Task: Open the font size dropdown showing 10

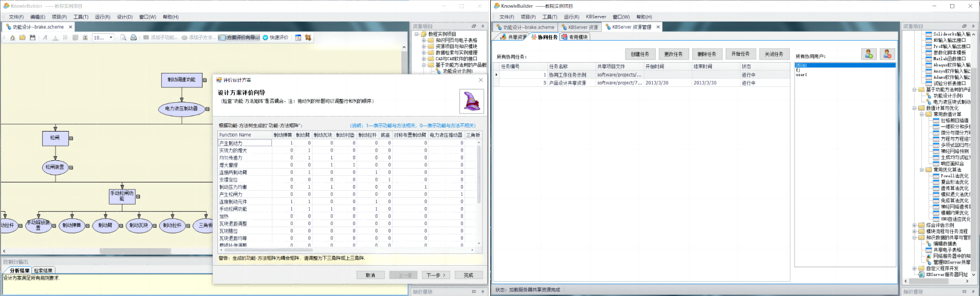Action: (x=111, y=38)
